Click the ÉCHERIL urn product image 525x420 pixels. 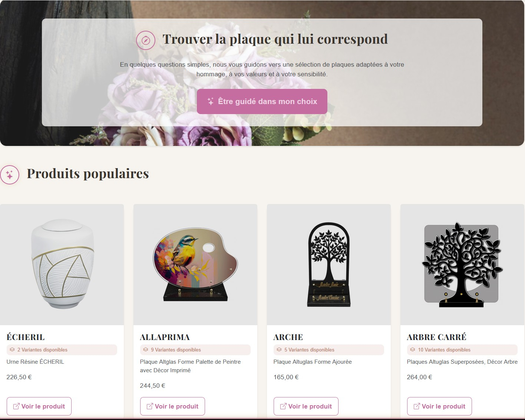(62, 264)
